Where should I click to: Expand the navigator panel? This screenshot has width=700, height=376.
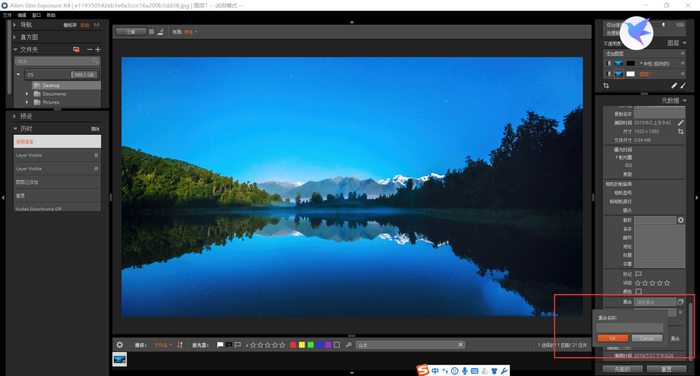[15, 25]
